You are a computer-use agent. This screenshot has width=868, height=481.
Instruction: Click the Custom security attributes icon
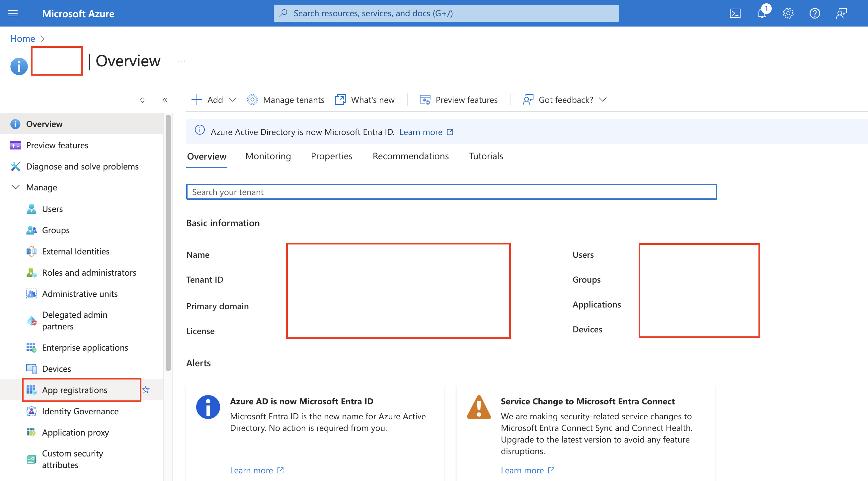[31, 459]
